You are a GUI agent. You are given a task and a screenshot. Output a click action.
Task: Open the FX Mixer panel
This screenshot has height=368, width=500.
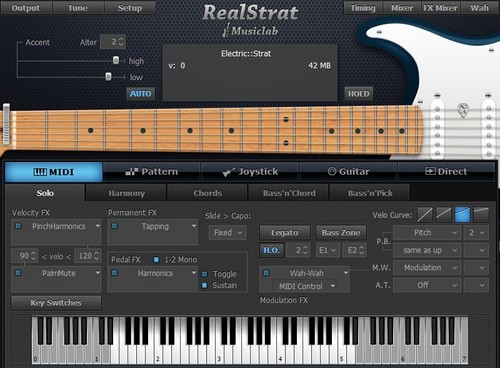[x=440, y=8]
